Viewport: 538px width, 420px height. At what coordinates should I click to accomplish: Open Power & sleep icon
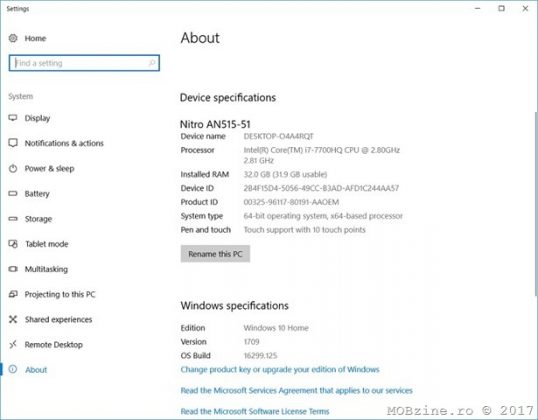13,168
